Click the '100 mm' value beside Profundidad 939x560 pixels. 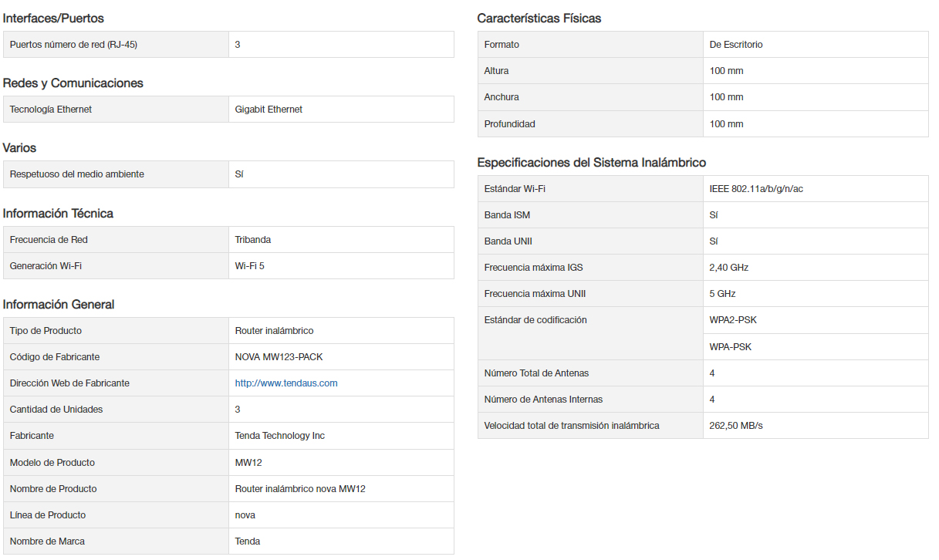pos(727,124)
